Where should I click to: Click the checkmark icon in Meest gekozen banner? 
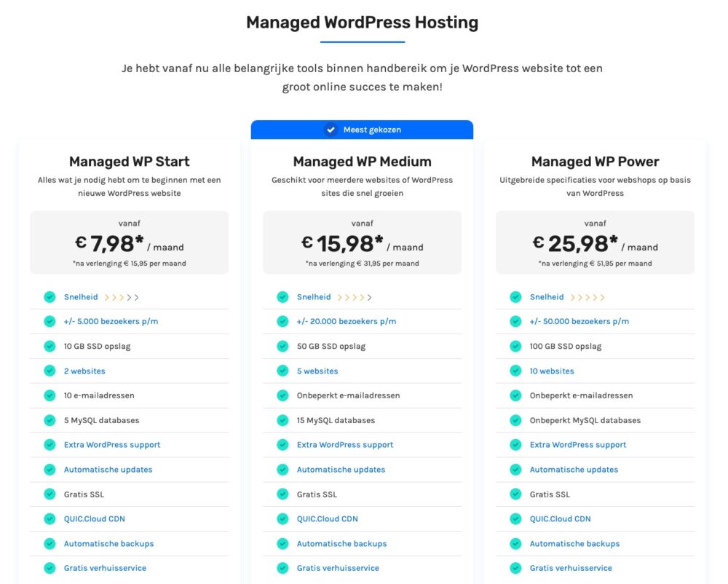330,130
